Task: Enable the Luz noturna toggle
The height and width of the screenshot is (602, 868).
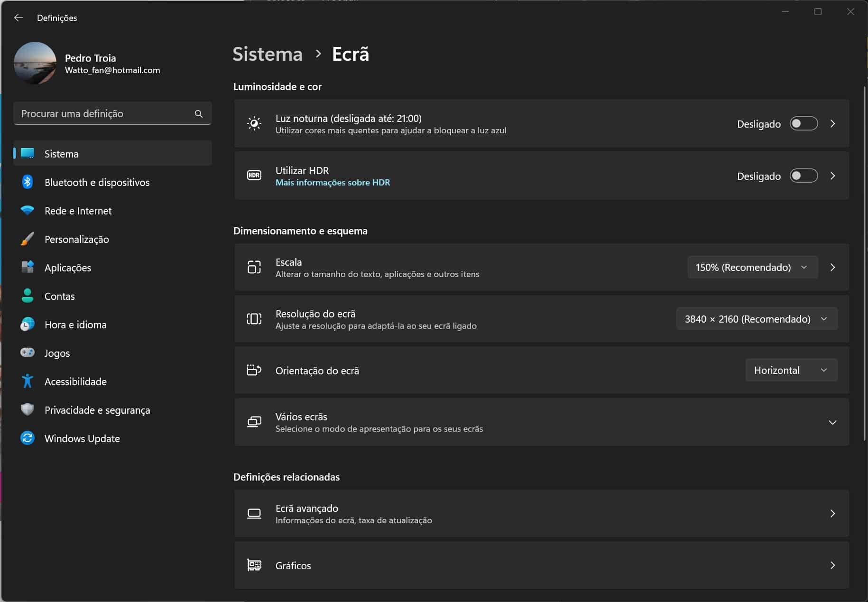Action: coord(803,124)
